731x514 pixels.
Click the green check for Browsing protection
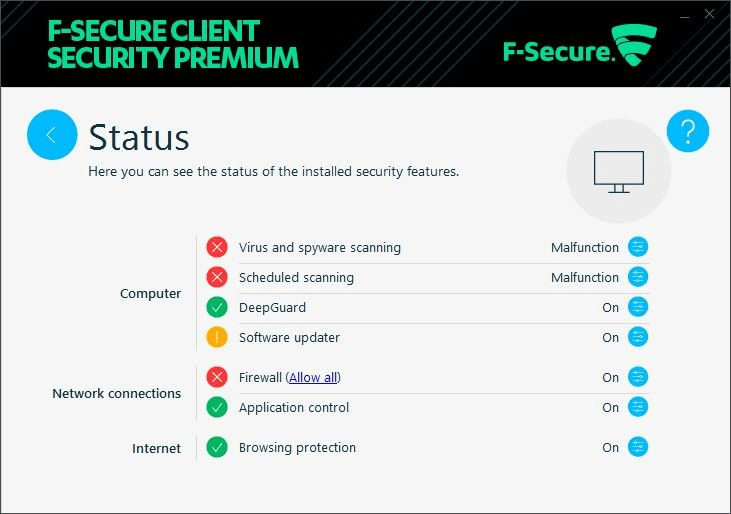tap(217, 447)
